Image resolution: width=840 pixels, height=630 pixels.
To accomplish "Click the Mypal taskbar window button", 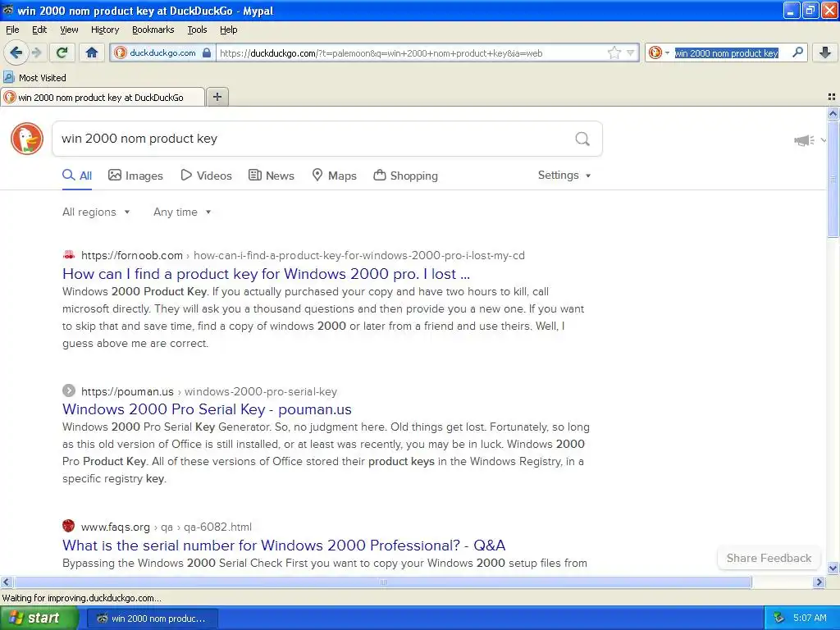I will point(152,619).
